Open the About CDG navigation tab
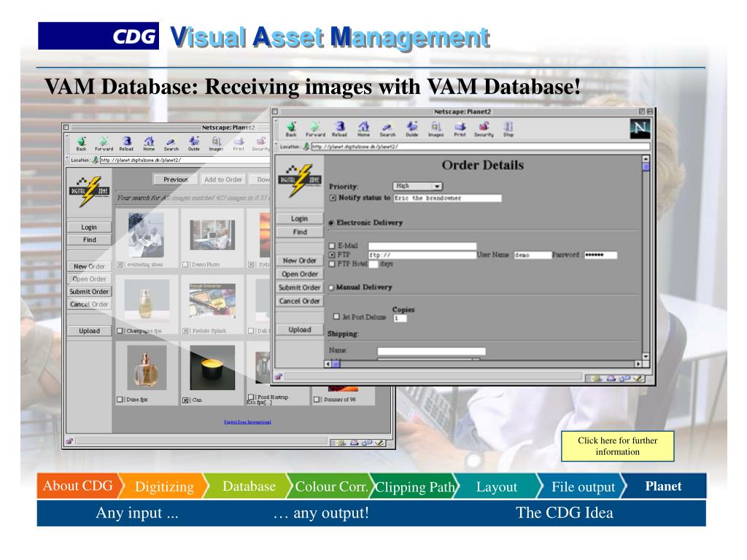 77,486
